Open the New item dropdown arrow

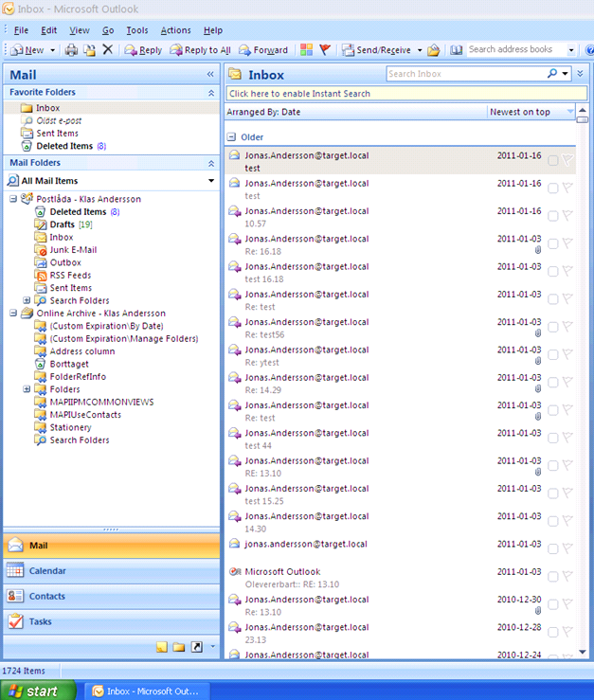tap(52, 50)
